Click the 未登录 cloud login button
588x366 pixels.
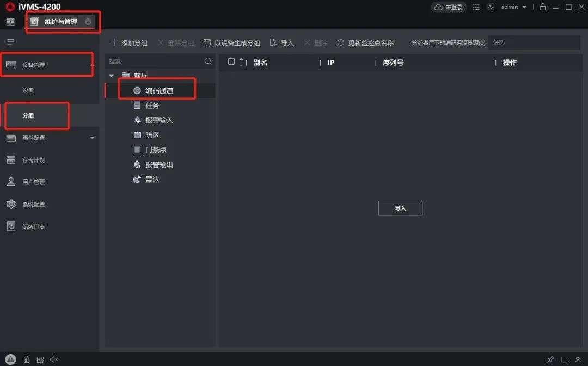point(449,7)
